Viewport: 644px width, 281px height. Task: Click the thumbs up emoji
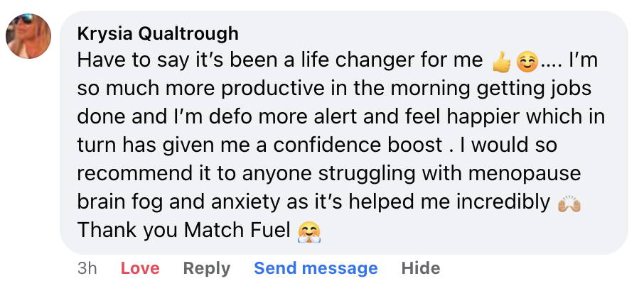point(502,62)
